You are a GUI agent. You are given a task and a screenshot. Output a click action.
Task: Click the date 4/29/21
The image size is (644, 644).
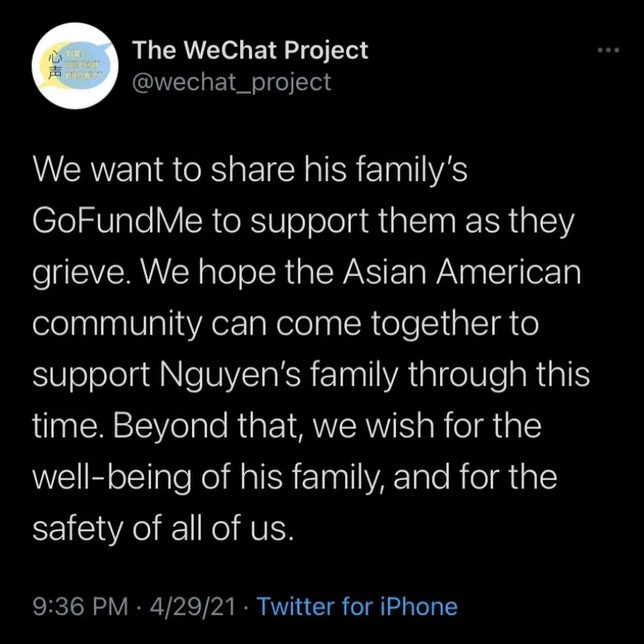tap(191, 606)
